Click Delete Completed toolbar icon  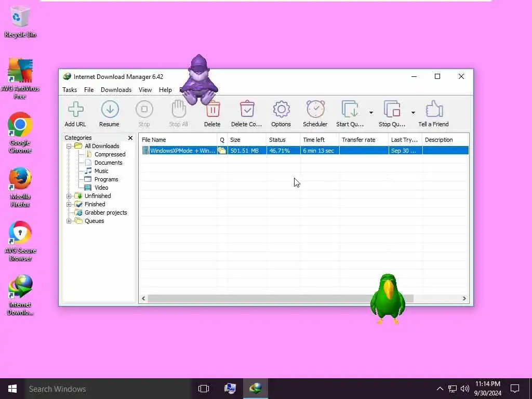[x=247, y=109]
